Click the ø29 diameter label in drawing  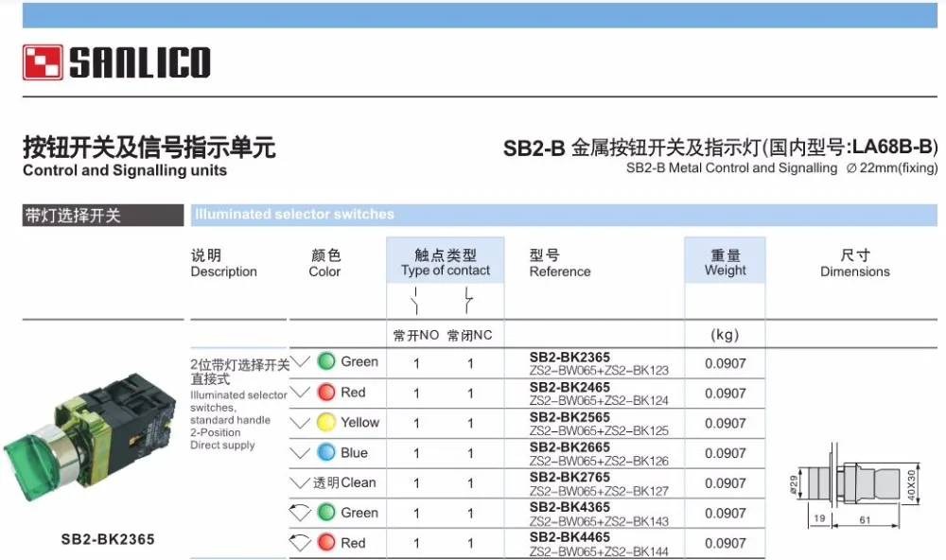(794, 483)
